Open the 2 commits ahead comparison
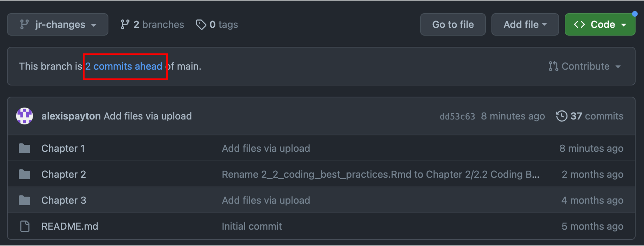Viewport: 644px width, 246px height. (x=124, y=66)
